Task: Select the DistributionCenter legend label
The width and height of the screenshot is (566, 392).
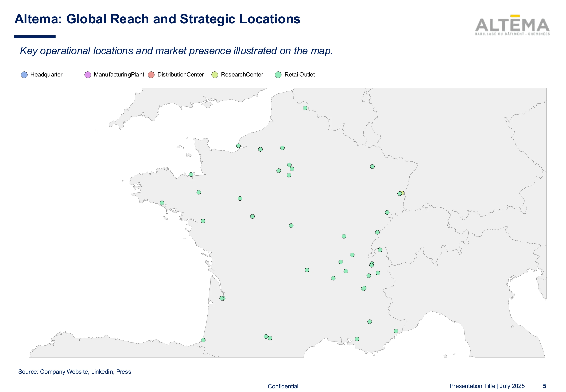Action: tap(181, 75)
